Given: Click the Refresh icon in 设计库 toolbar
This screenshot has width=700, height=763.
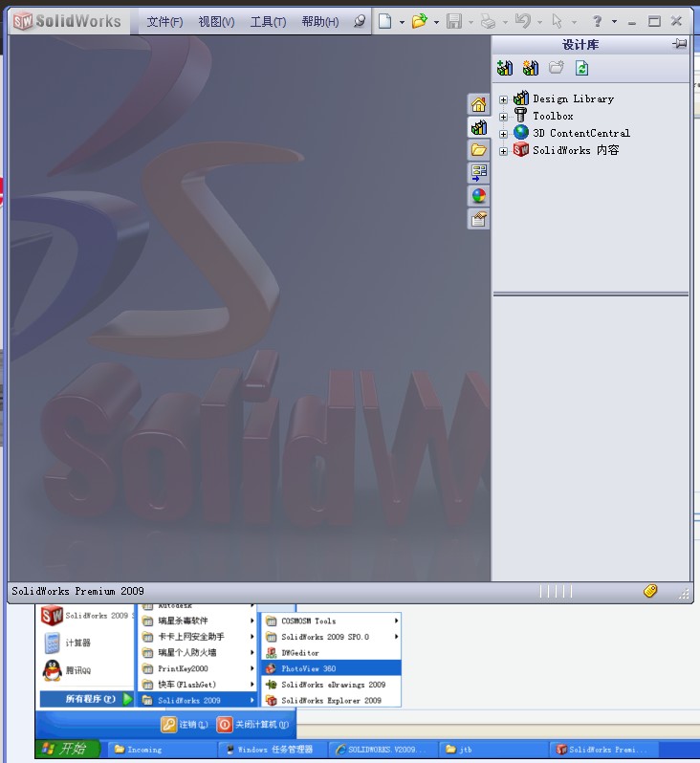Looking at the screenshot, I should tap(581, 68).
